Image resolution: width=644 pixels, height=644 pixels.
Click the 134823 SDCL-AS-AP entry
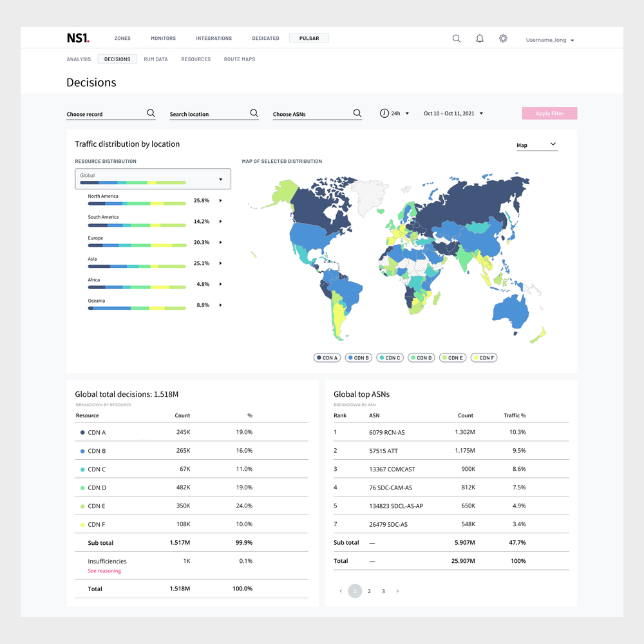(x=396, y=506)
